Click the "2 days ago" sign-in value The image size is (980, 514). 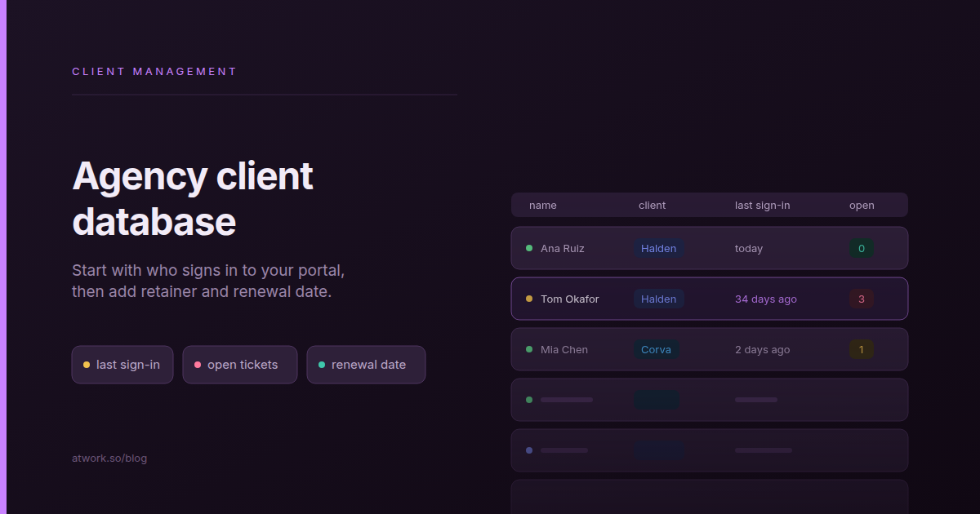[763, 350]
